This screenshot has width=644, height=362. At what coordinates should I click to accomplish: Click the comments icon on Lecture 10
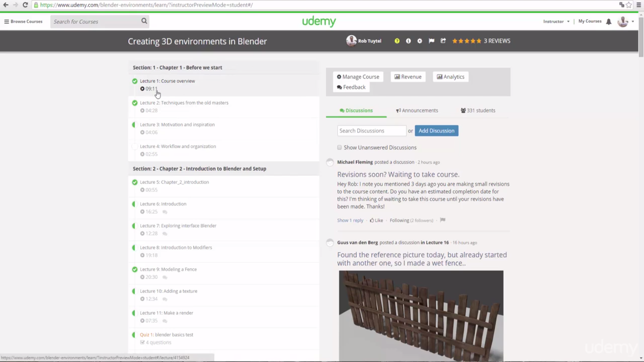(165, 299)
